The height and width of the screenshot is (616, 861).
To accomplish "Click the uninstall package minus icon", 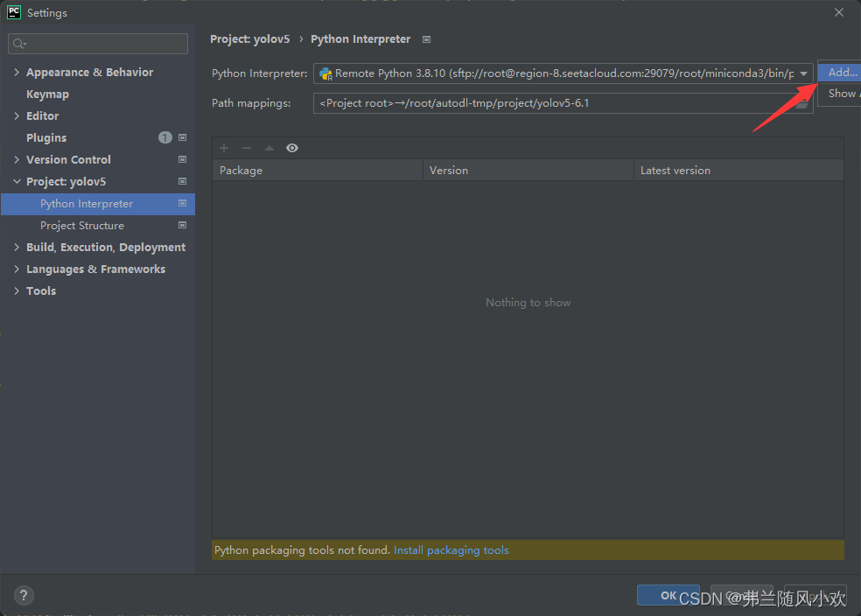I will [247, 148].
